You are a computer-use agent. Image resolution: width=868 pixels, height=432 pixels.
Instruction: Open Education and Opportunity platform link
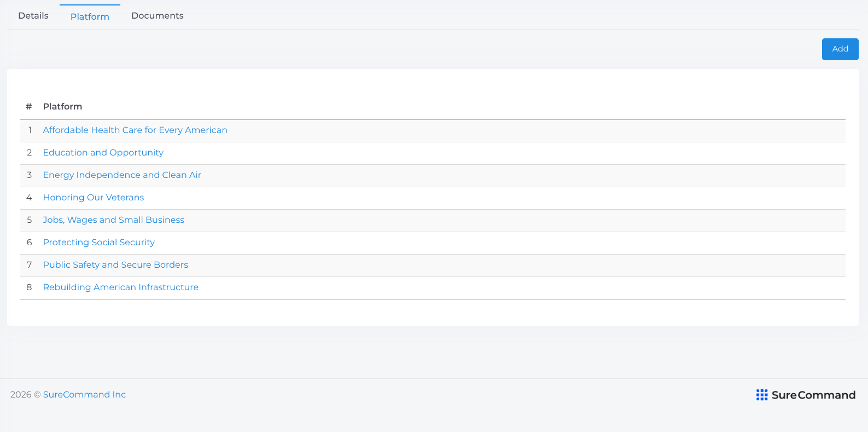103,153
